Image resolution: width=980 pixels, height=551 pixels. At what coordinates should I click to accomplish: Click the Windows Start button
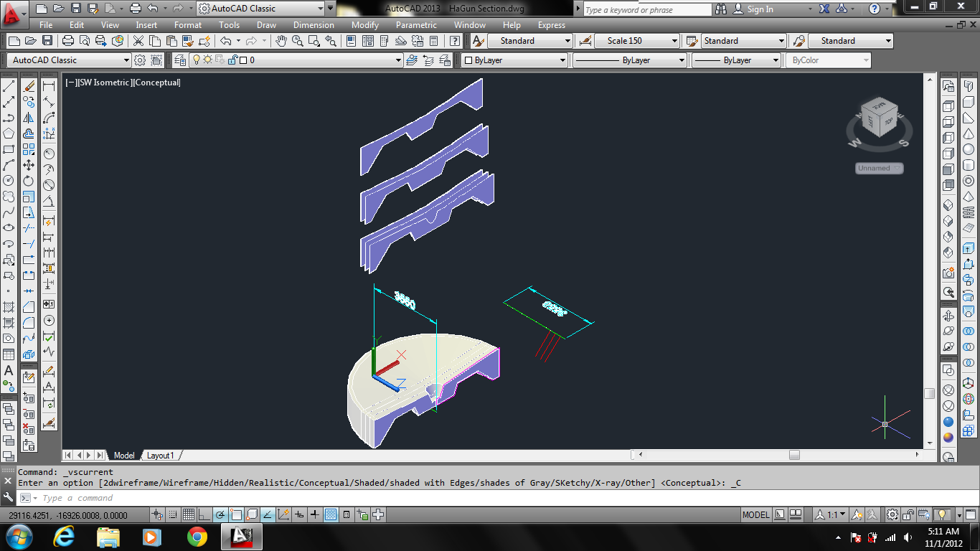pyautogui.click(x=19, y=536)
